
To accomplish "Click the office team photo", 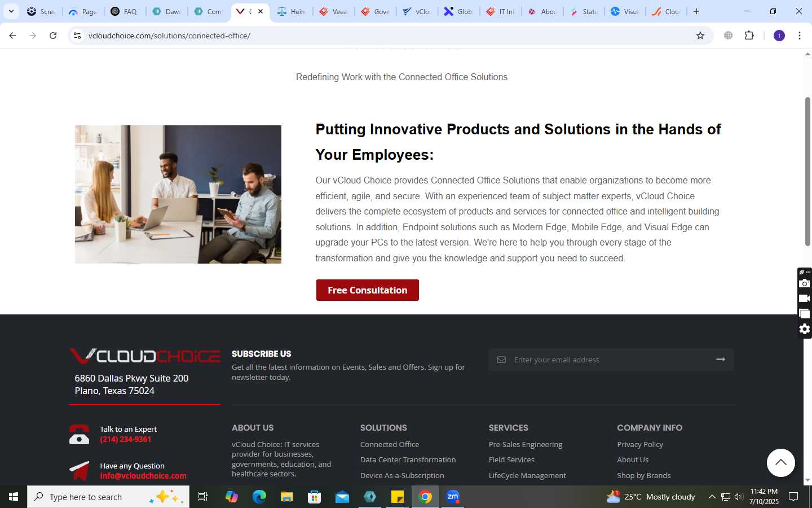I will [x=178, y=194].
